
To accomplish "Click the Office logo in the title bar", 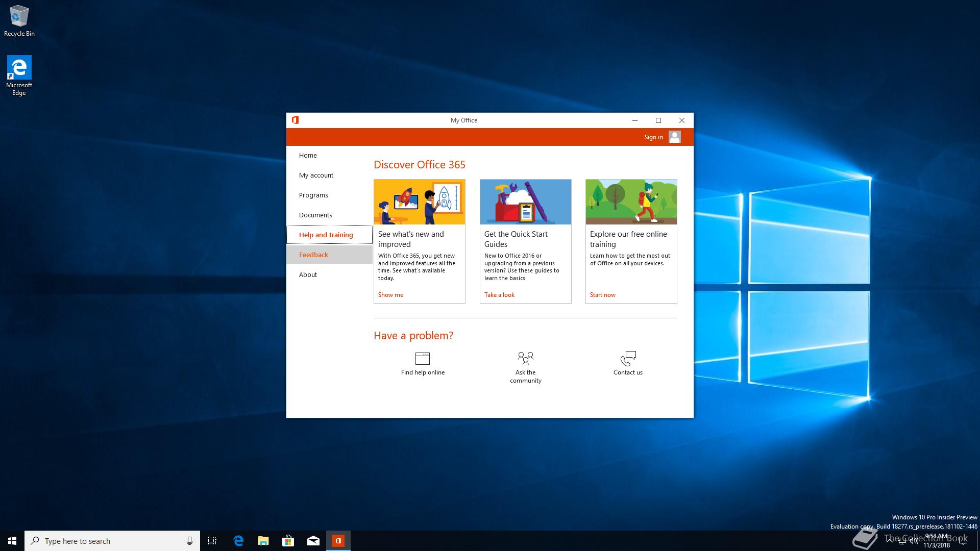I will (295, 120).
